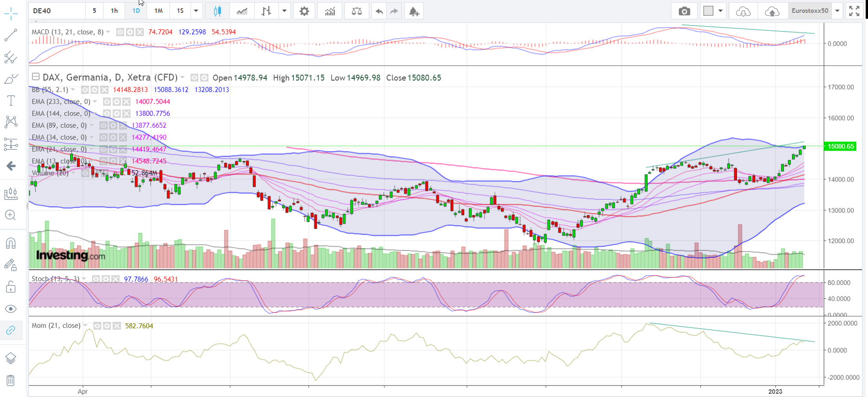Image resolution: width=868 pixels, height=397 pixels.
Task: Expand the DAX symbol legend arrow
Action: click(x=182, y=77)
